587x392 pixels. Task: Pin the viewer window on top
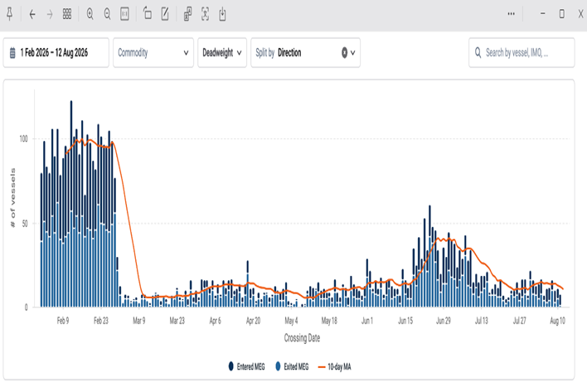click(10, 14)
